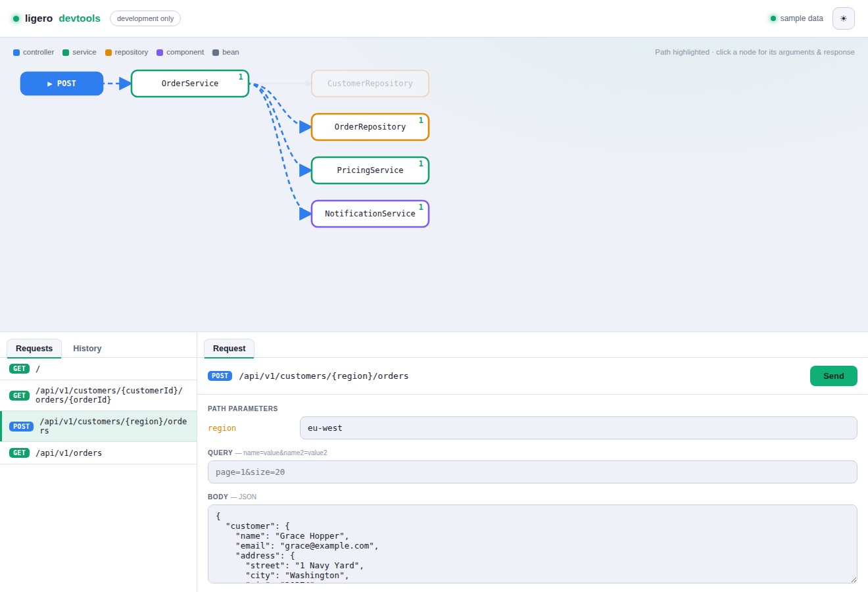Toggle the light/dark theme sun icon

844,18
